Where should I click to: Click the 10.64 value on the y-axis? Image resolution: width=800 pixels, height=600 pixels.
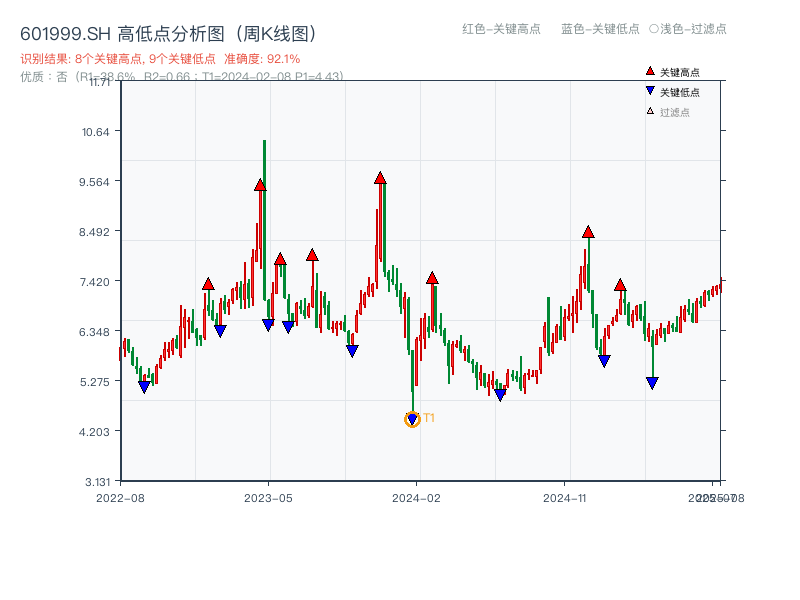(x=95, y=133)
